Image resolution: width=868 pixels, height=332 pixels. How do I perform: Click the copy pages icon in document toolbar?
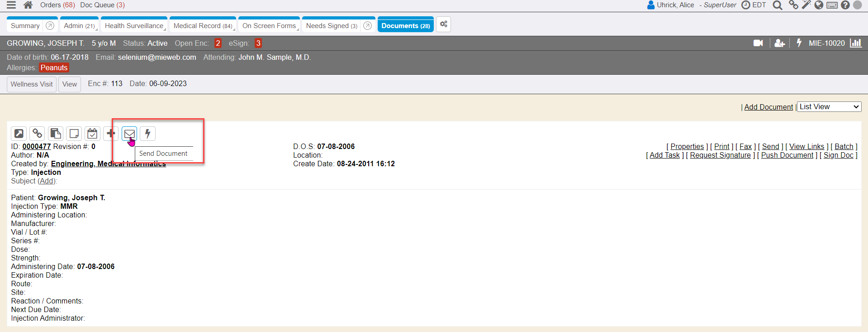pos(56,134)
